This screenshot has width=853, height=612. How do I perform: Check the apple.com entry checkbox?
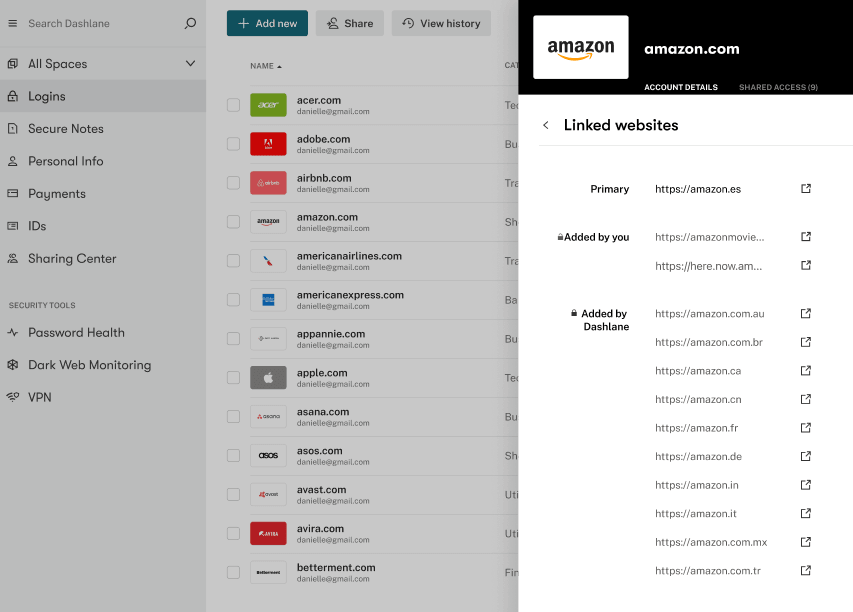tap(233, 378)
